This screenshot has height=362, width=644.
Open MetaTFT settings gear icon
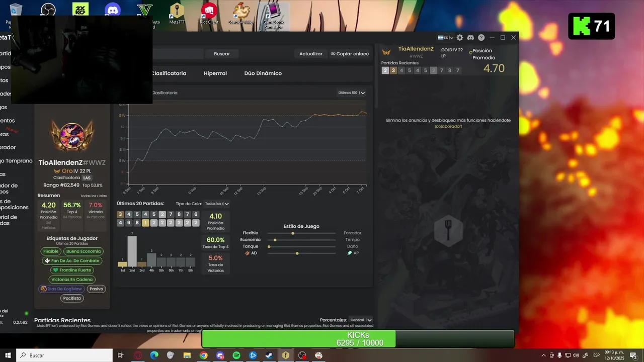click(460, 38)
